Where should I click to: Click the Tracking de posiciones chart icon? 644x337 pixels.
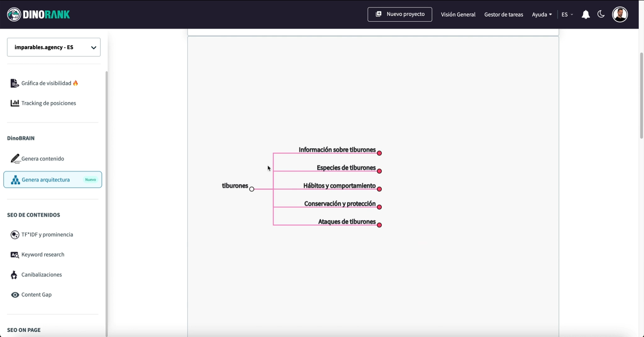[14, 103]
